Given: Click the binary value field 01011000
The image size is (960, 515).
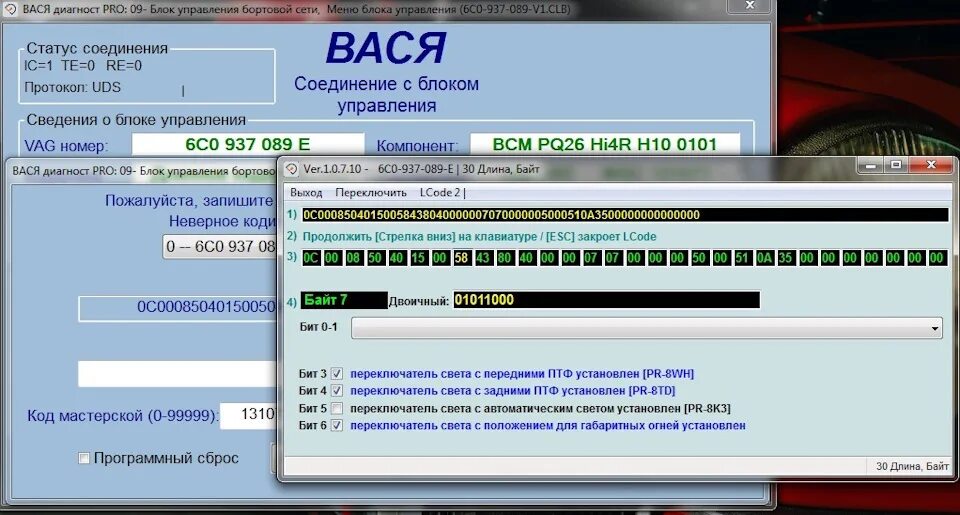Looking at the screenshot, I should pyautogui.click(x=606, y=300).
